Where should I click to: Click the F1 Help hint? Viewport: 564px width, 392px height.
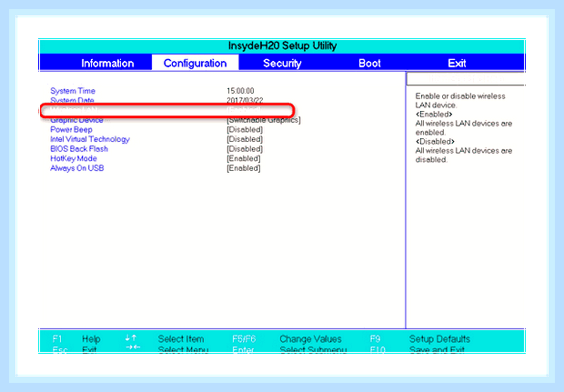[x=76, y=338]
